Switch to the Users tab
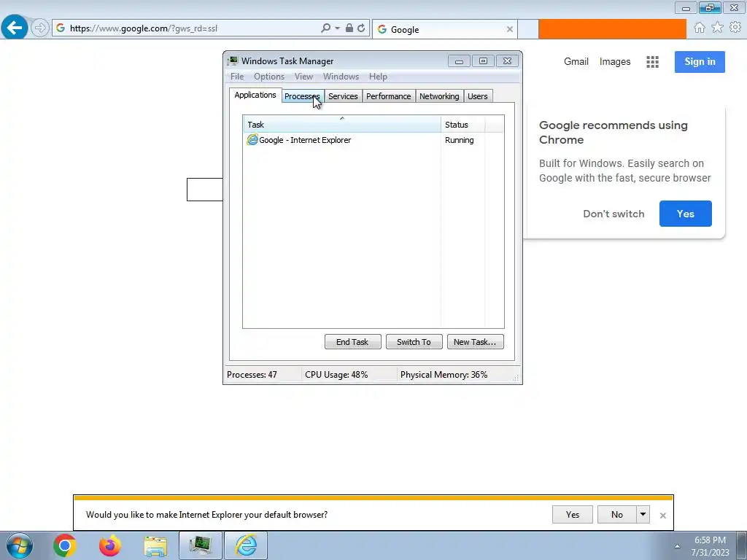Screen dimensions: 747x560 477,96
